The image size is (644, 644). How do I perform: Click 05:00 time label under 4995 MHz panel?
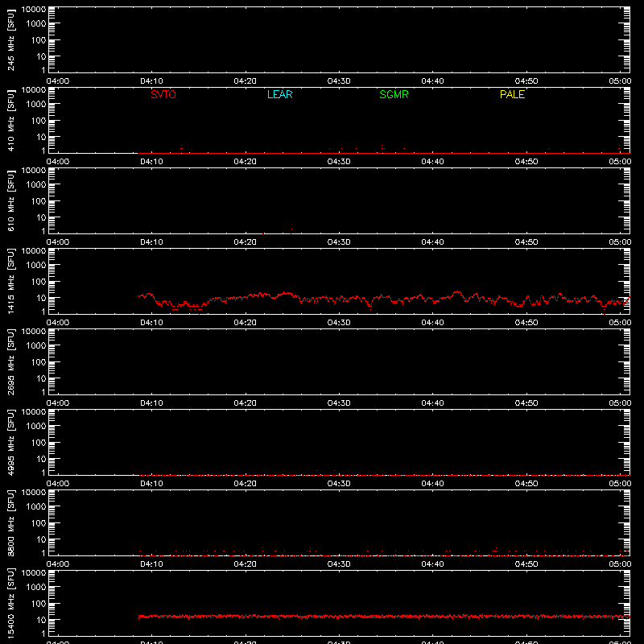(620, 484)
